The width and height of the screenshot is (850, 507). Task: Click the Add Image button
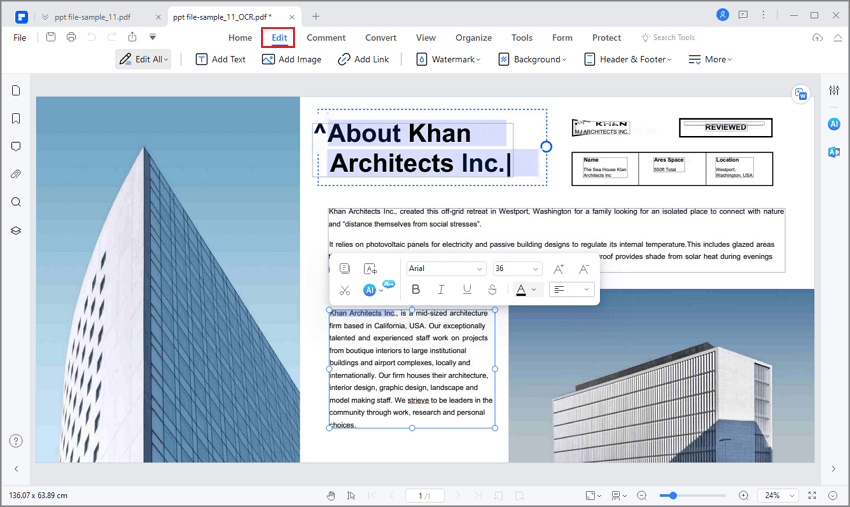(292, 59)
